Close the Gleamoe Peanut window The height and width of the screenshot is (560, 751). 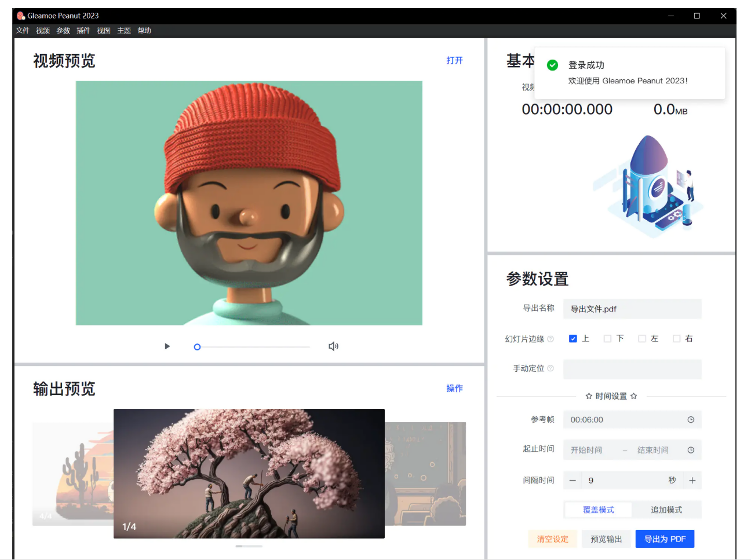723,16
